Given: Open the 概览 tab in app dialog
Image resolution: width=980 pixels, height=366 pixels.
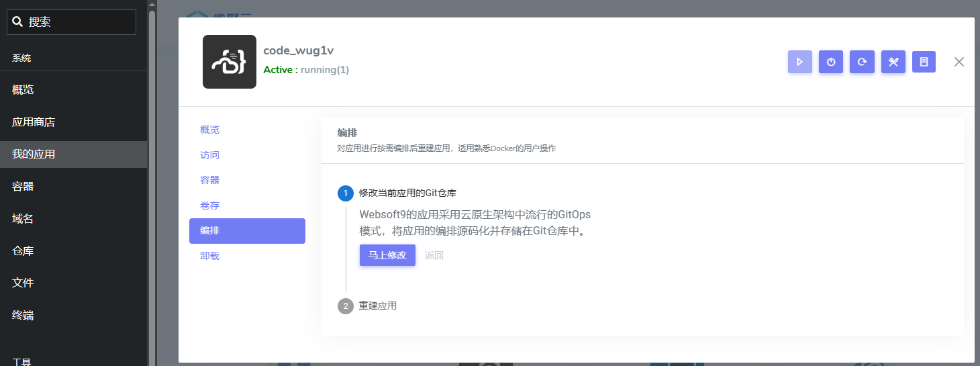Looking at the screenshot, I should point(210,130).
